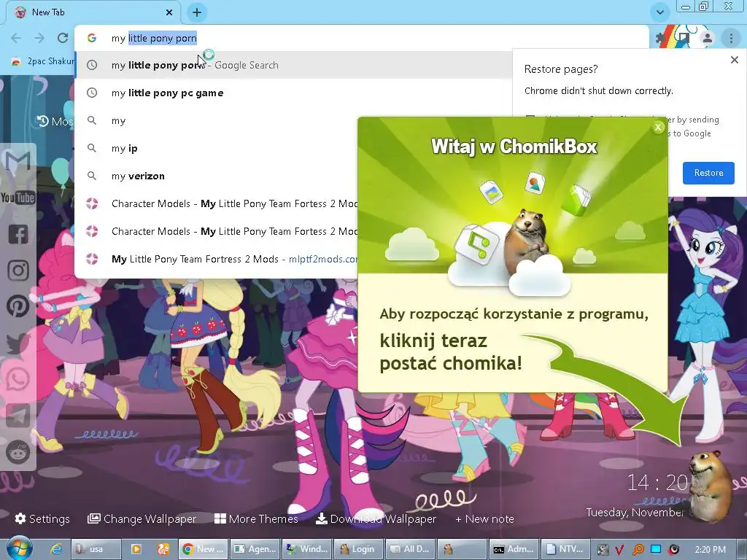Click the orange magnifier tray icon

pyautogui.click(x=638, y=550)
